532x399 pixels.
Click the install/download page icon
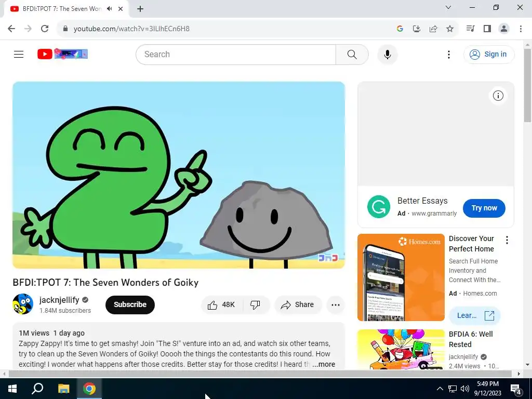click(416, 29)
